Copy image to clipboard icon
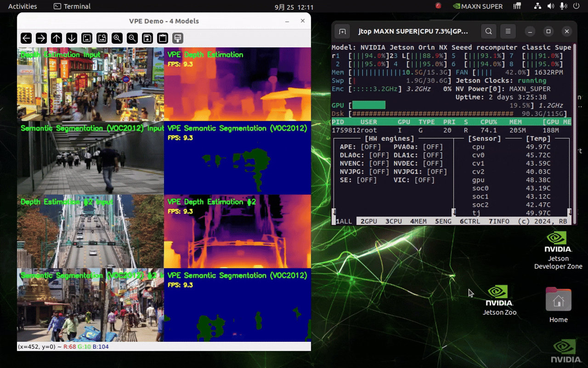The height and width of the screenshot is (368, 588). tap(163, 38)
